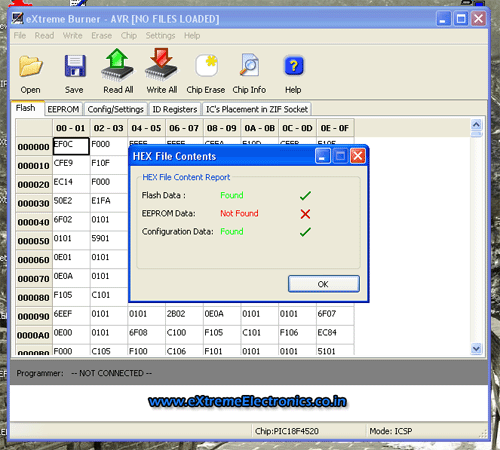Switch to the ID Registers tab

[x=175, y=109]
